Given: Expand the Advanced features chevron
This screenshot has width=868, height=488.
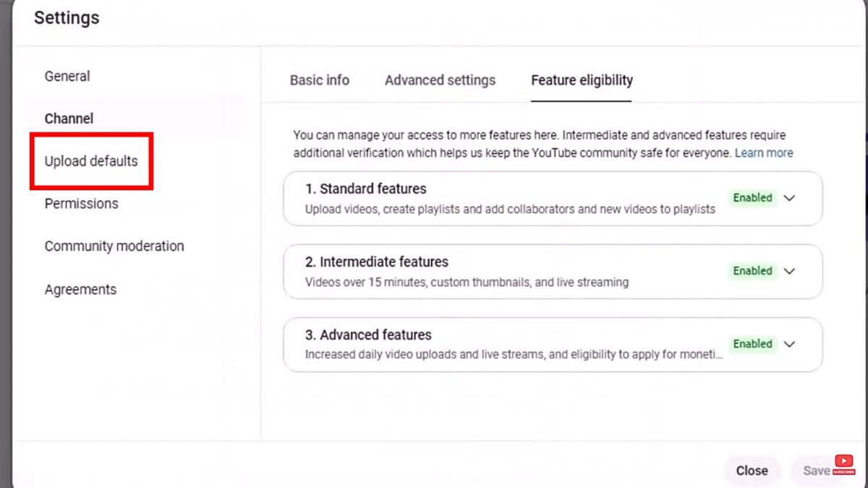Looking at the screenshot, I should click(789, 344).
